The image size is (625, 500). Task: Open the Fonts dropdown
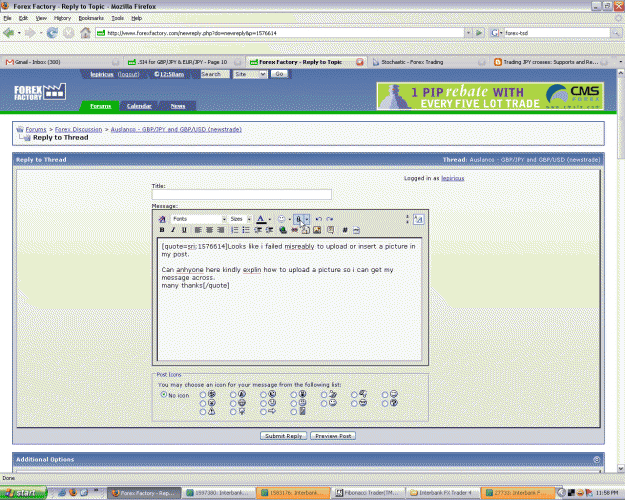click(199, 219)
